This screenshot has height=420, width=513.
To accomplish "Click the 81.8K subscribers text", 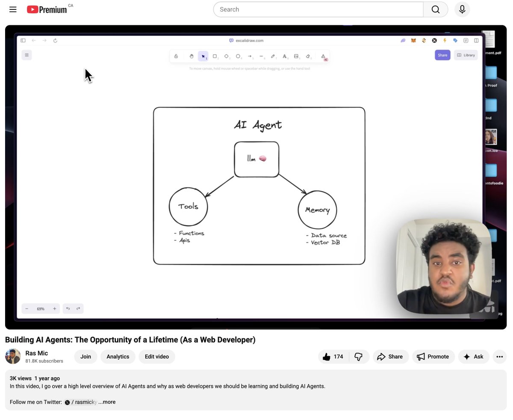I will [44, 361].
